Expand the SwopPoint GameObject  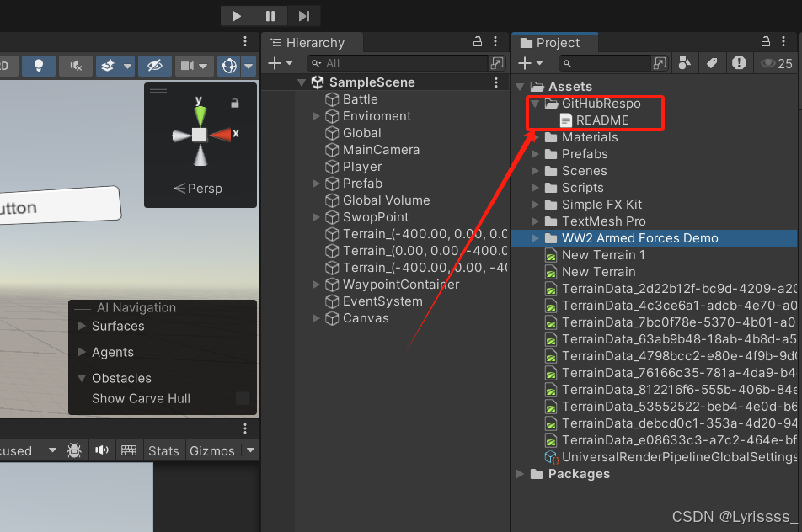coord(316,217)
